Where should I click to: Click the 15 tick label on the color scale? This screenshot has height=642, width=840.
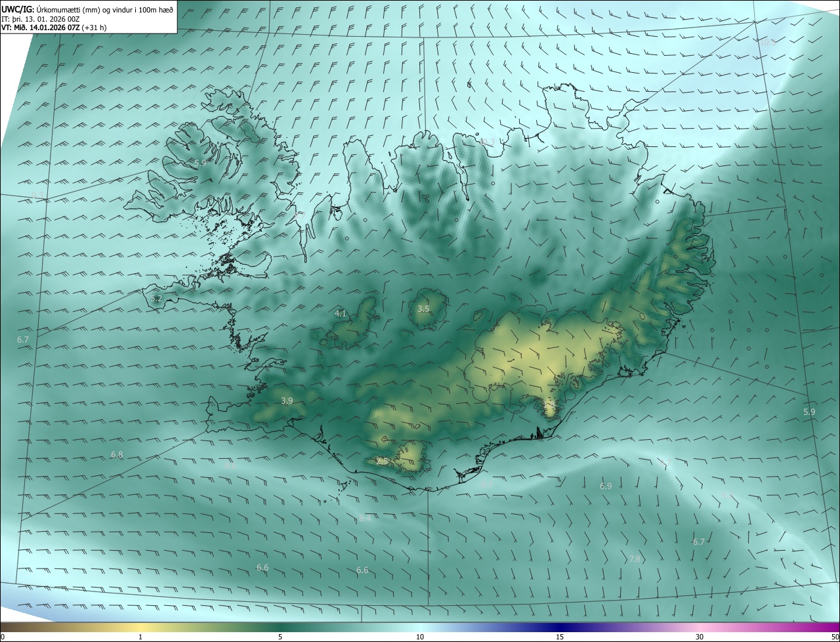[x=560, y=637]
